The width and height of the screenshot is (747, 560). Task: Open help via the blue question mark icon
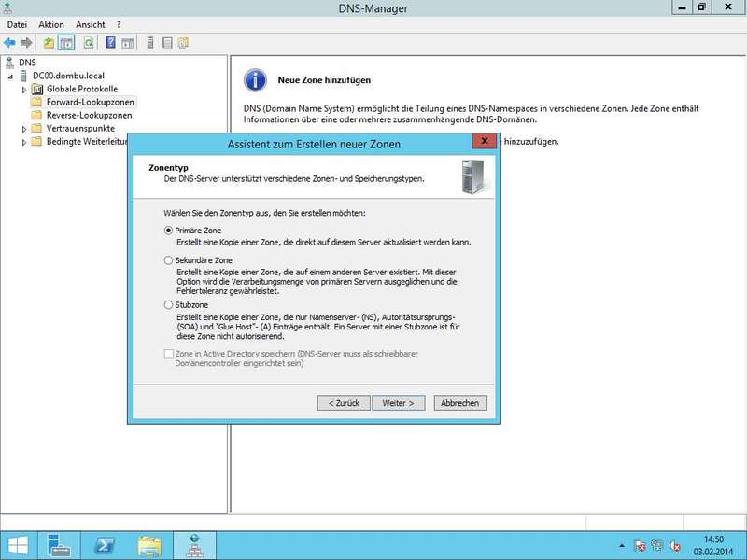(x=110, y=43)
